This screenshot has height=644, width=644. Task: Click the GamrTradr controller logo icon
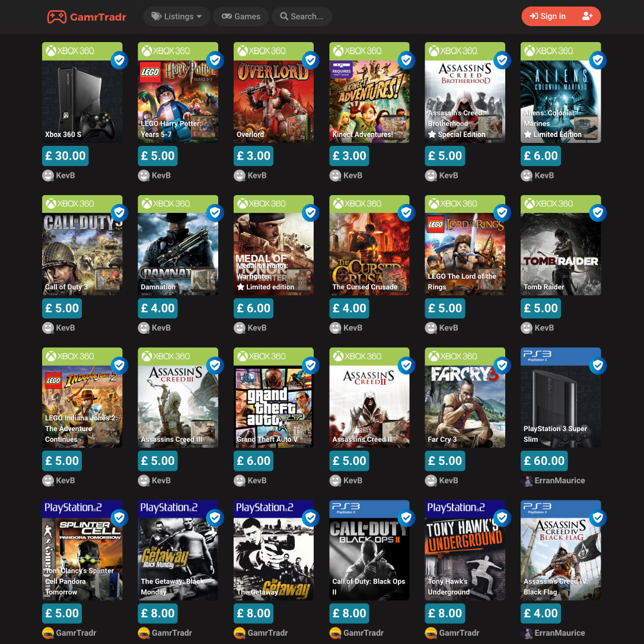[57, 17]
